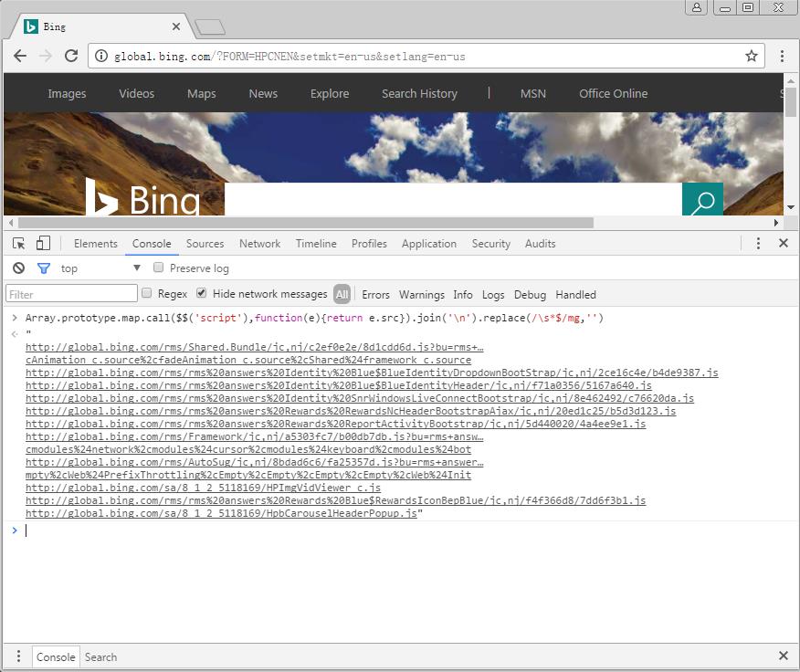Select the Console tab in DevTools
The image size is (800, 672).
point(152,244)
